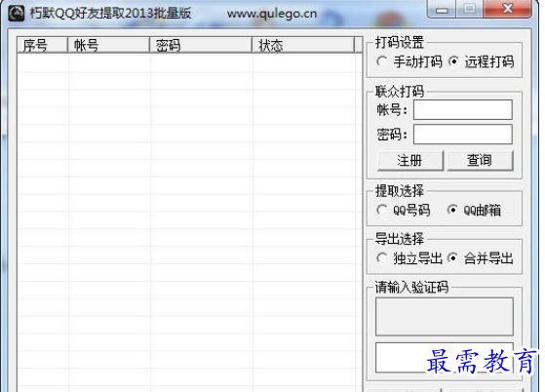Sort by the 状态 column header

click(303, 45)
